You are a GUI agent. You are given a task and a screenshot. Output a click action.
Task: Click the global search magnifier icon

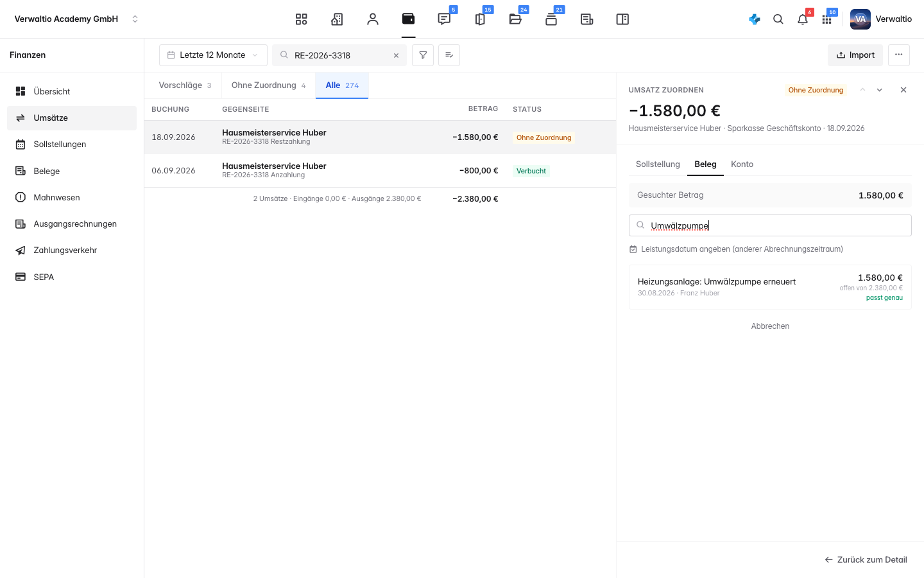click(778, 19)
